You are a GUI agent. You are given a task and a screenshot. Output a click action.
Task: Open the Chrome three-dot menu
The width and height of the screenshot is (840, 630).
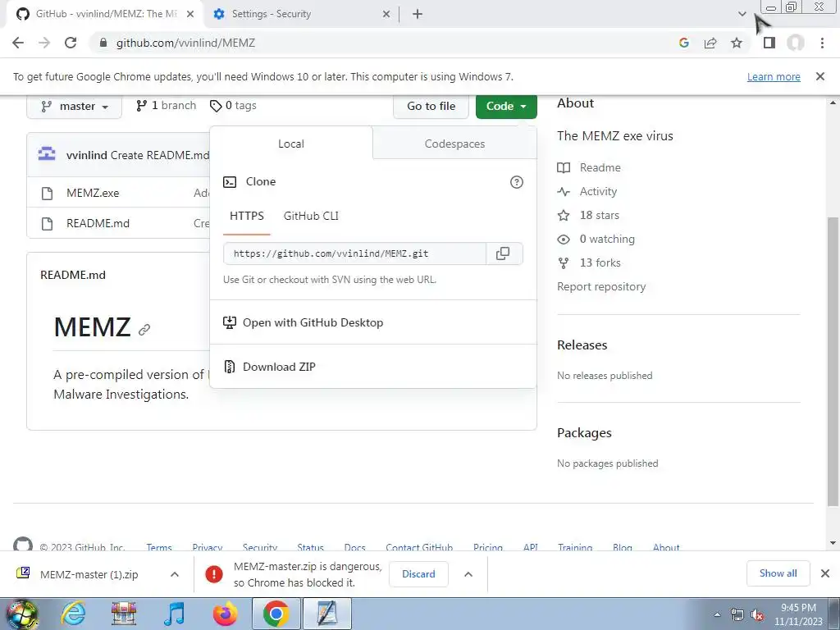click(x=822, y=43)
